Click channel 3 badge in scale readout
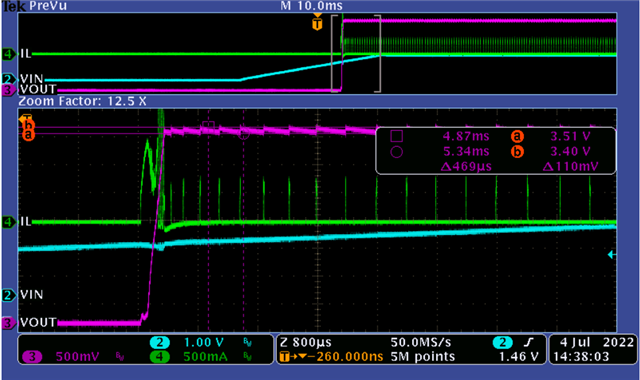Viewport: 640px width, 380px height. (x=32, y=357)
